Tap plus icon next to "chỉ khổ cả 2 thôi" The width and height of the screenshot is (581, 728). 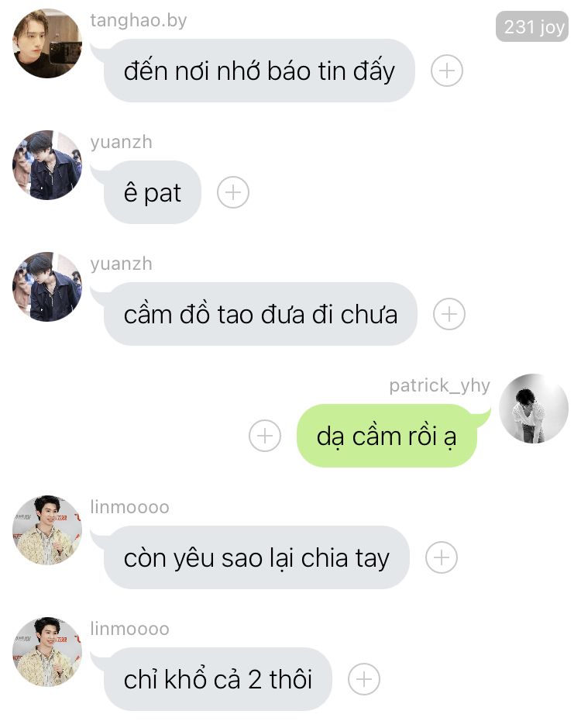tap(364, 679)
